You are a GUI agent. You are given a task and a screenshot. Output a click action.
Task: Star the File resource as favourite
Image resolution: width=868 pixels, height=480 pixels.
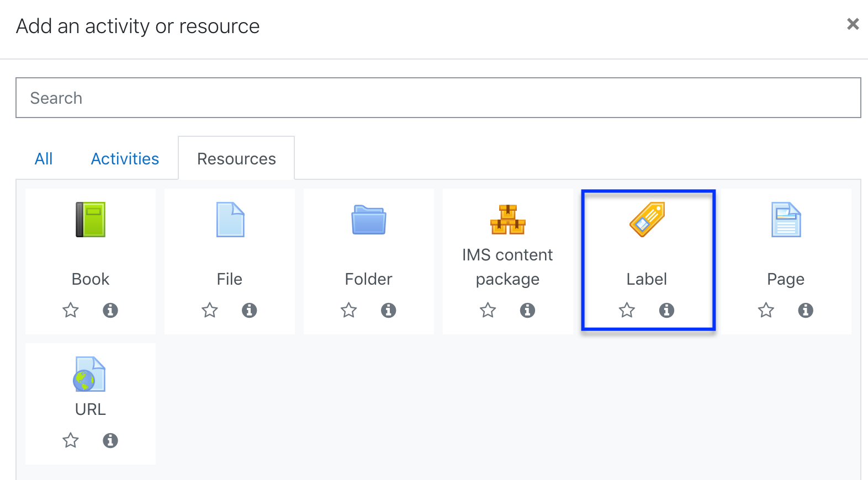[x=210, y=310]
